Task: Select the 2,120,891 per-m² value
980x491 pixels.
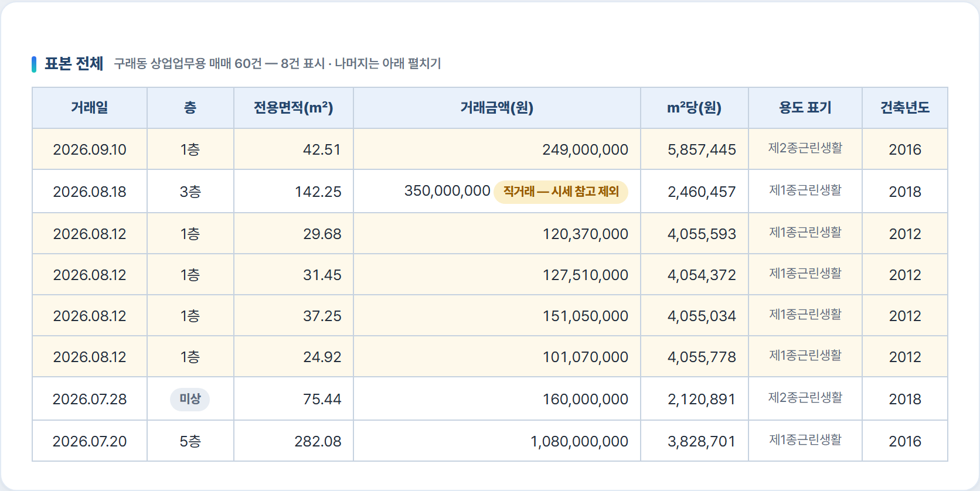Action: (702, 399)
